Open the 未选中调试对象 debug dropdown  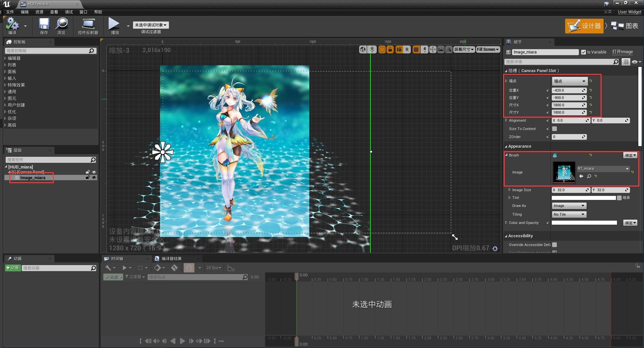click(x=151, y=25)
